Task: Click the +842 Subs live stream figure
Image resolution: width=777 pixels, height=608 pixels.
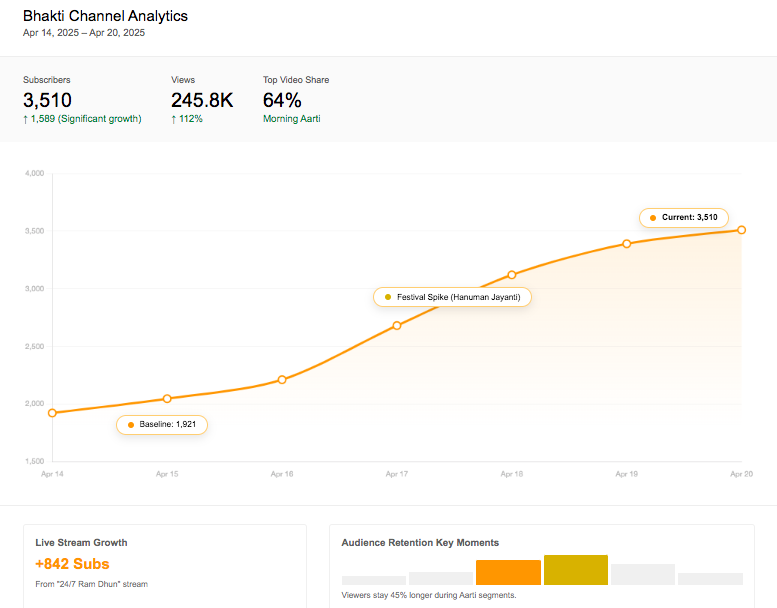Action: click(72, 564)
